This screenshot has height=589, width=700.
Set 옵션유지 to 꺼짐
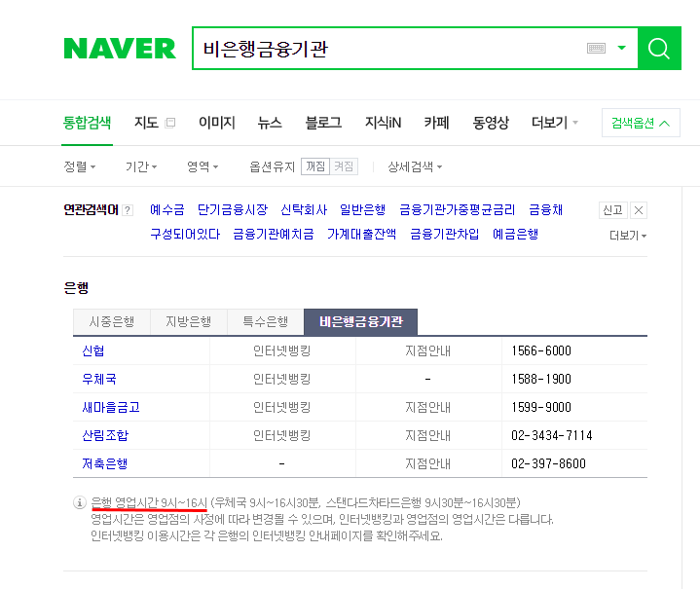tap(315, 166)
